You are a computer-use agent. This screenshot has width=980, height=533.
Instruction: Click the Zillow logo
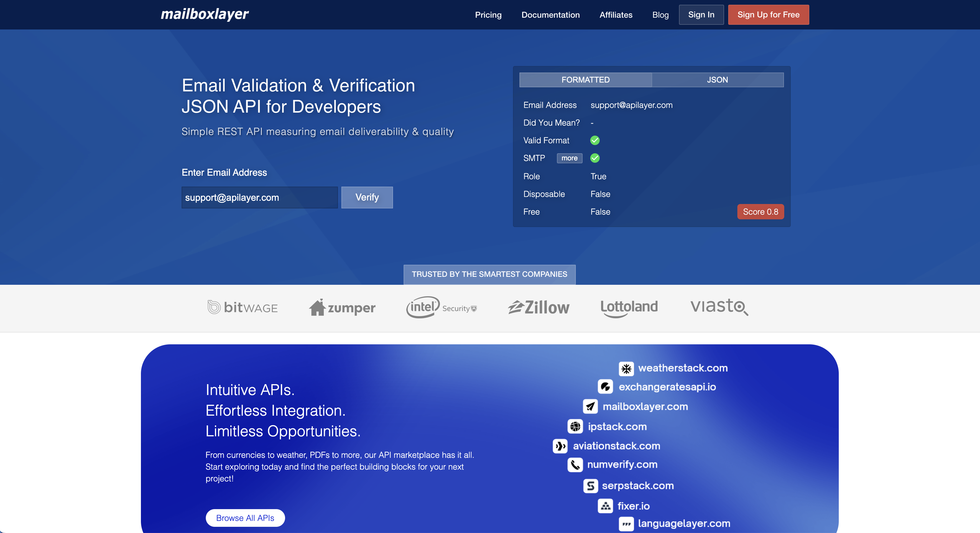539,307
